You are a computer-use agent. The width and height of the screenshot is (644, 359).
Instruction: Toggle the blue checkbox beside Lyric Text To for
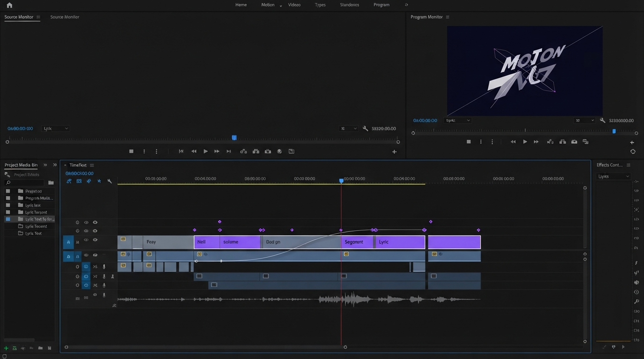point(8,219)
